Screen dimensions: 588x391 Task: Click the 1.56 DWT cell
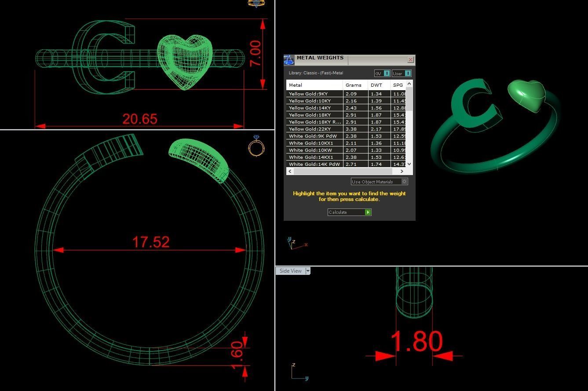pos(379,108)
